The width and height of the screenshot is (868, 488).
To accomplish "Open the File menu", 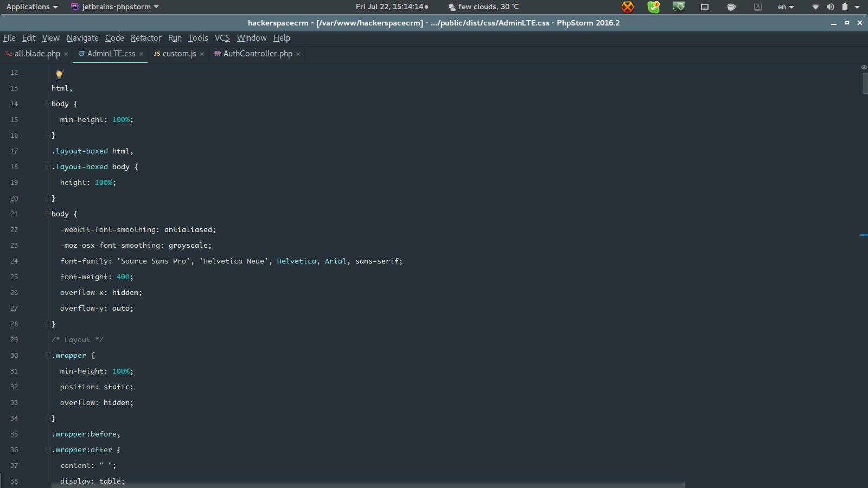I will coord(9,38).
